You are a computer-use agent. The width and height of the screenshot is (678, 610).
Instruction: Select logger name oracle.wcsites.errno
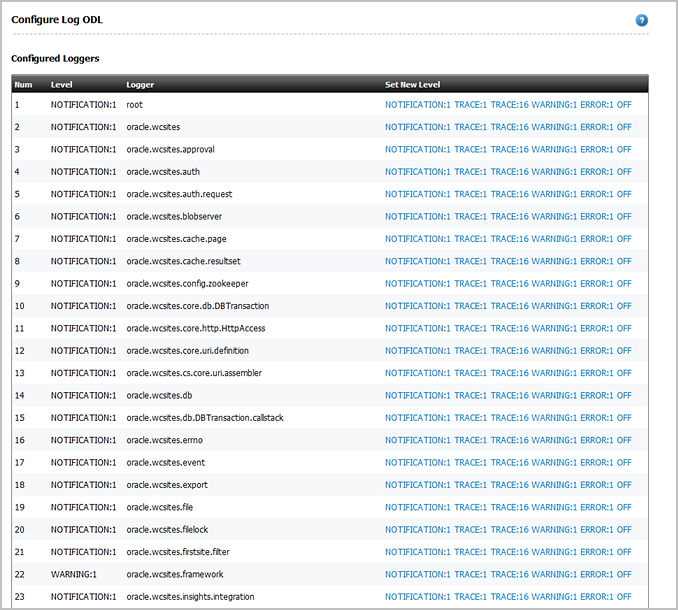164,440
